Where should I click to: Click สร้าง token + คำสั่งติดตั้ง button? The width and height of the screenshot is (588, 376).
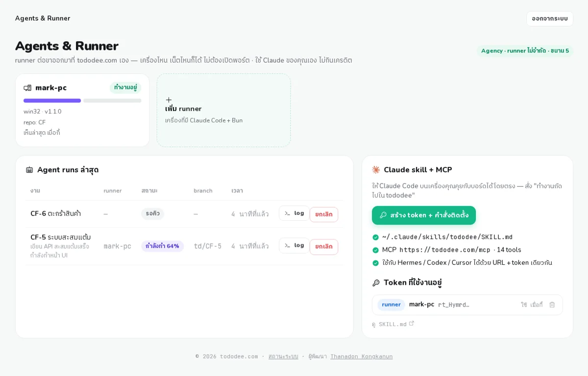click(x=424, y=215)
